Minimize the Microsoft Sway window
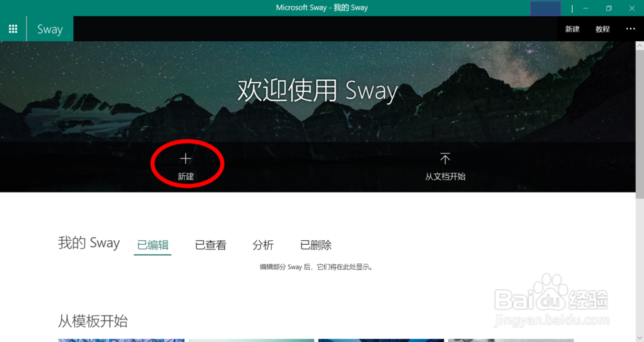Viewport: 644px width, 342px height. (585, 8)
